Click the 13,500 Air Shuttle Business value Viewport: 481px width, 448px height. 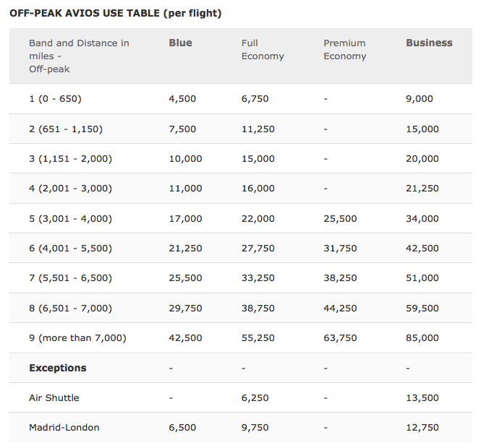(422, 397)
